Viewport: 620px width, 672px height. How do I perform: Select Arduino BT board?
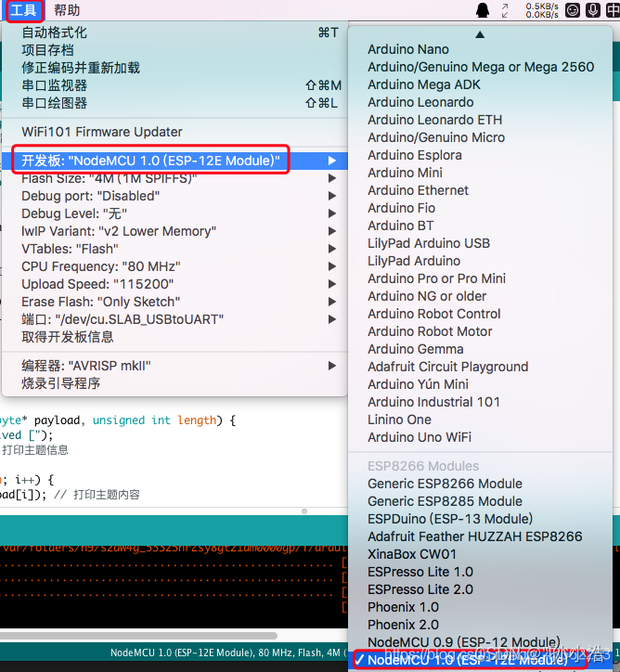tap(481, 226)
